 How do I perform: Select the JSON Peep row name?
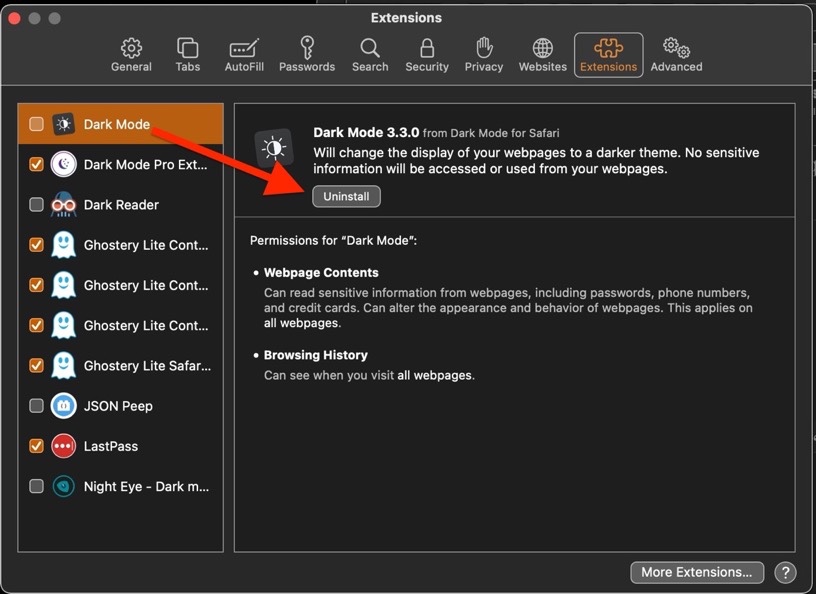(118, 406)
